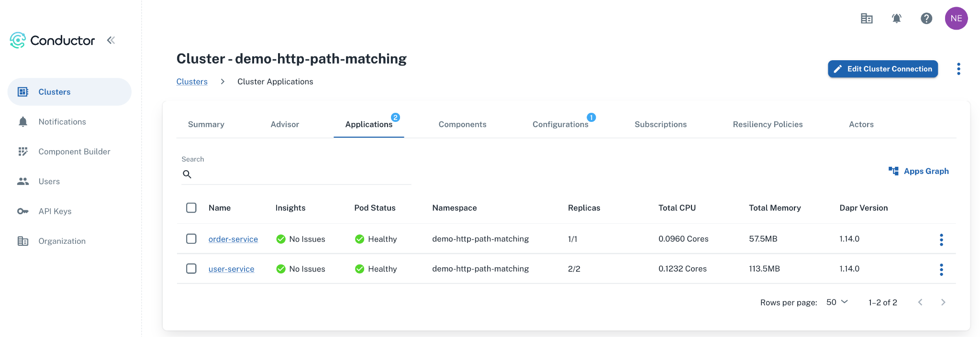Focus the applications Search field
The width and height of the screenshot is (980, 337).
[x=297, y=174]
